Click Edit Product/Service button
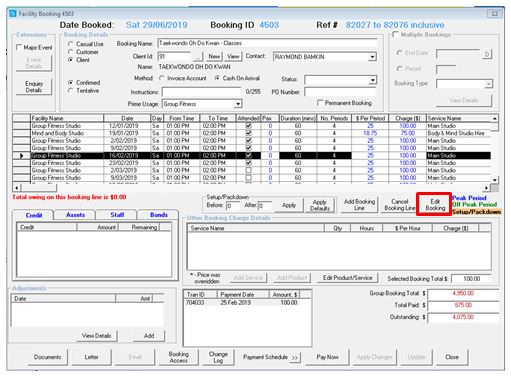Image resolution: width=511 pixels, height=376 pixels. [x=347, y=278]
